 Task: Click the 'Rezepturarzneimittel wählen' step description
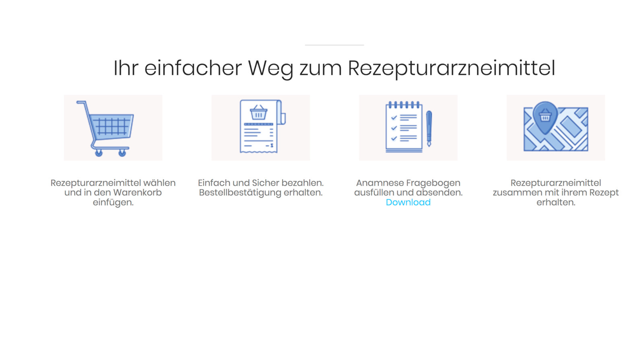113,183
